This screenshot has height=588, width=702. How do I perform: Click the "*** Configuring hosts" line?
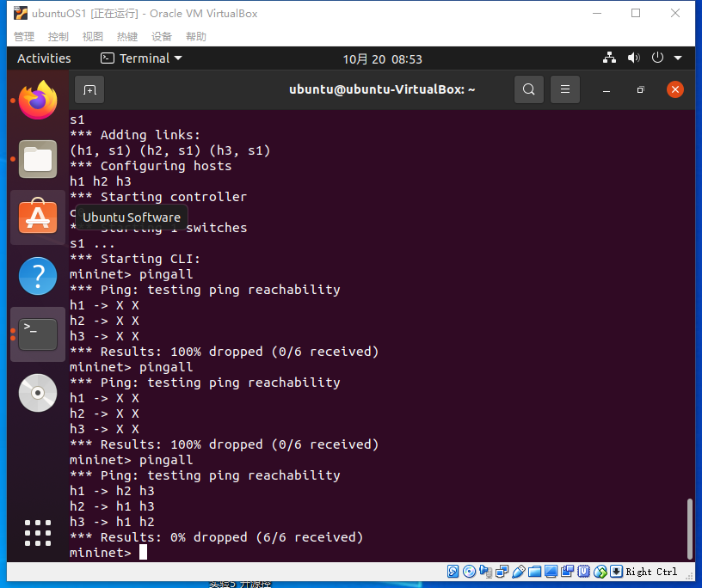tap(151, 166)
